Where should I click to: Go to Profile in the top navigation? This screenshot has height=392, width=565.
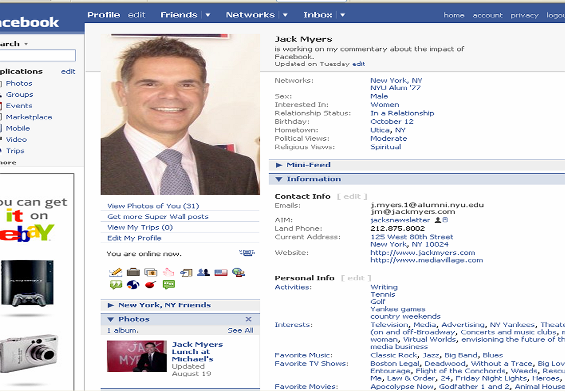click(104, 15)
